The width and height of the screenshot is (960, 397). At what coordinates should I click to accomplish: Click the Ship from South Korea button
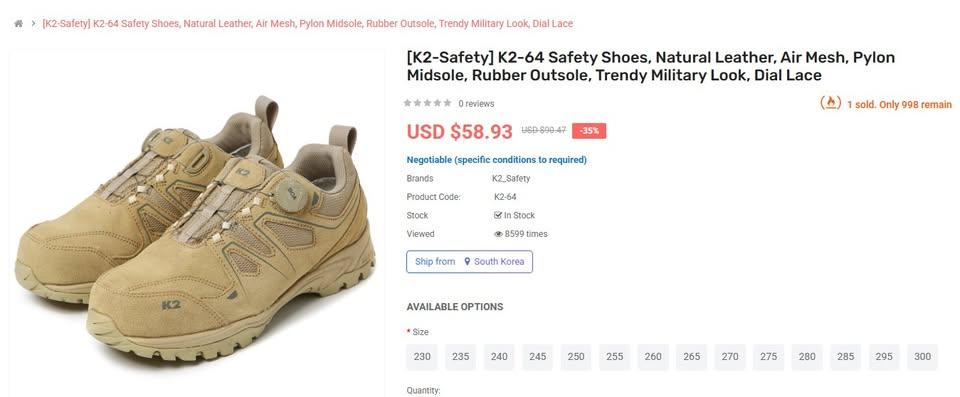tap(470, 262)
